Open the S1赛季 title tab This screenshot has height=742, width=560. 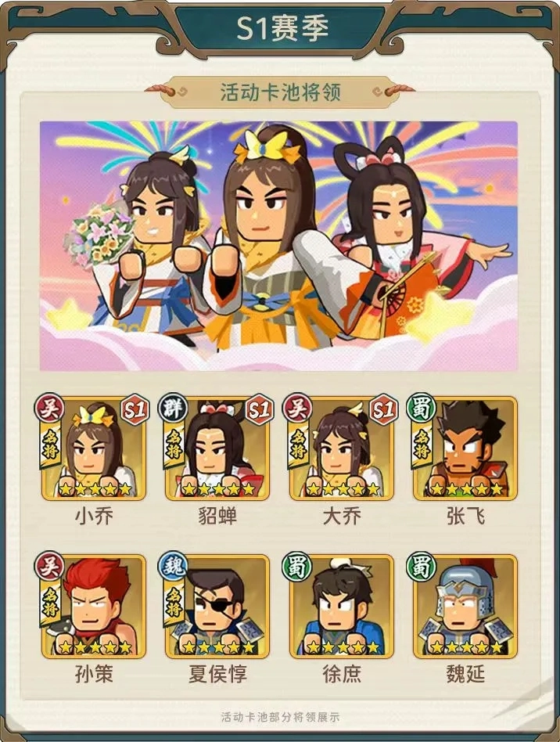tap(282, 28)
